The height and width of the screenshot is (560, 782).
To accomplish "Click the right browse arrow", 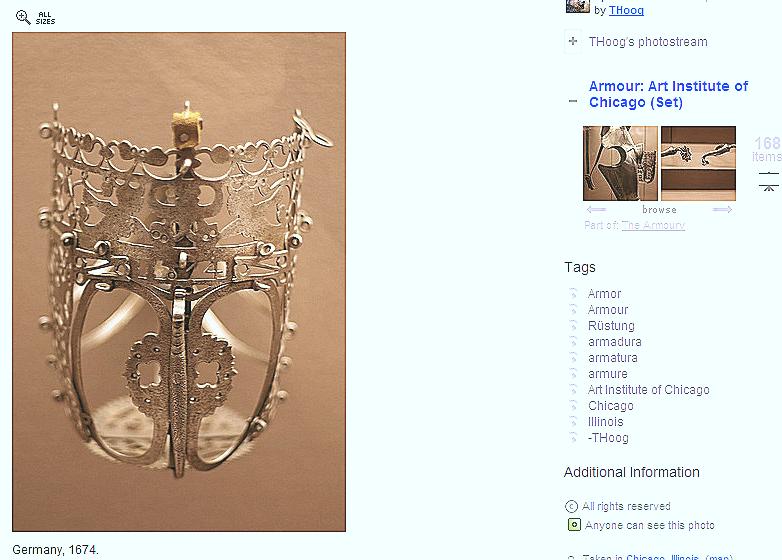I will click(x=723, y=209).
